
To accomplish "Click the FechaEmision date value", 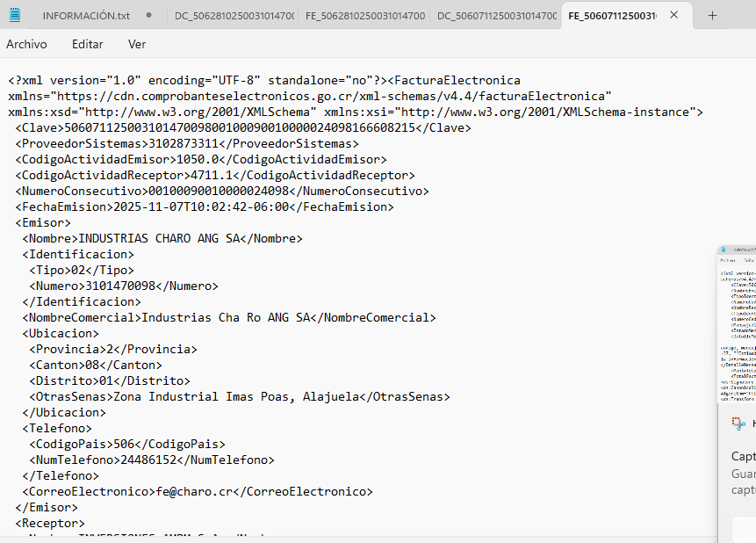I will (201, 207).
